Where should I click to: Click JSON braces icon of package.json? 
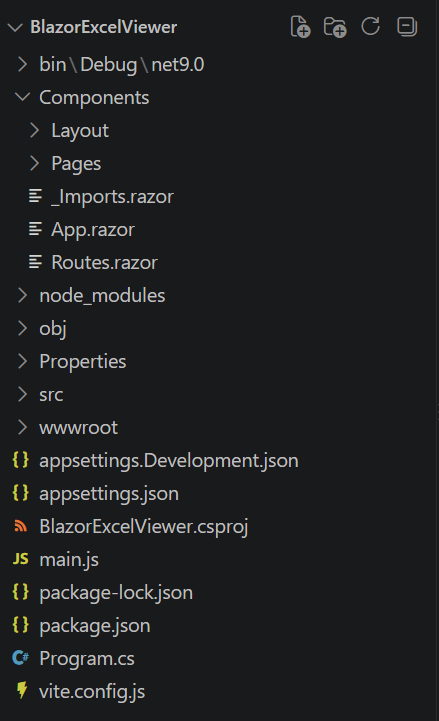tap(21, 625)
